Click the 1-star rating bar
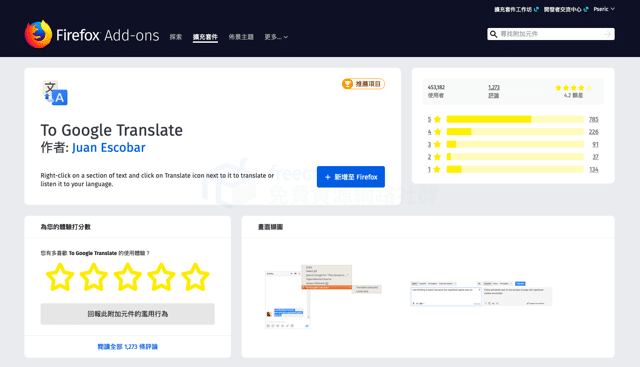This screenshot has width=640, height=367. coord(515,169)
